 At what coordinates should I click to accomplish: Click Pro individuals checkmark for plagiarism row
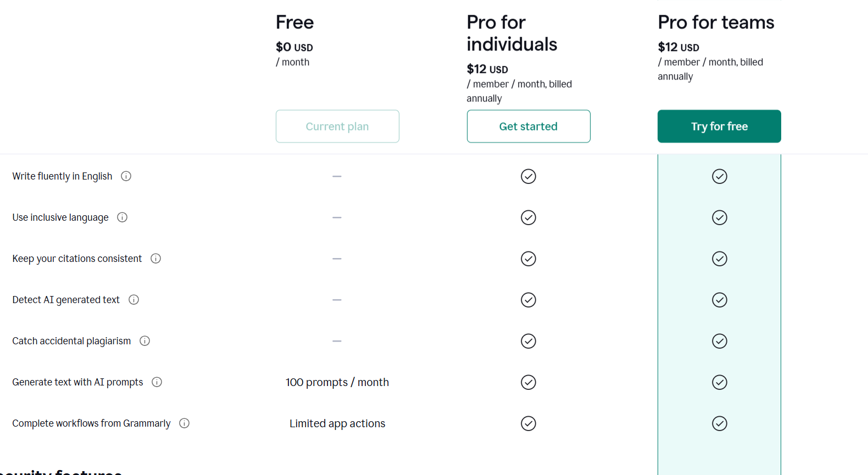coord(528,341)
